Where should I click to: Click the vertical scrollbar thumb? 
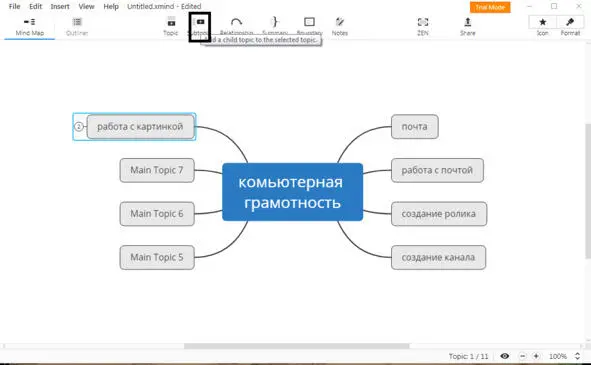(588, 191)
